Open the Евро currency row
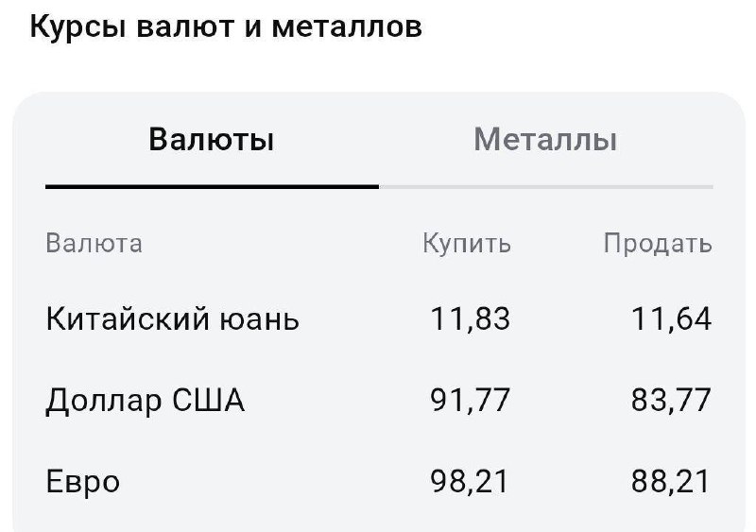This screenshot has width=756, height=532. click(x=83, y=482)
